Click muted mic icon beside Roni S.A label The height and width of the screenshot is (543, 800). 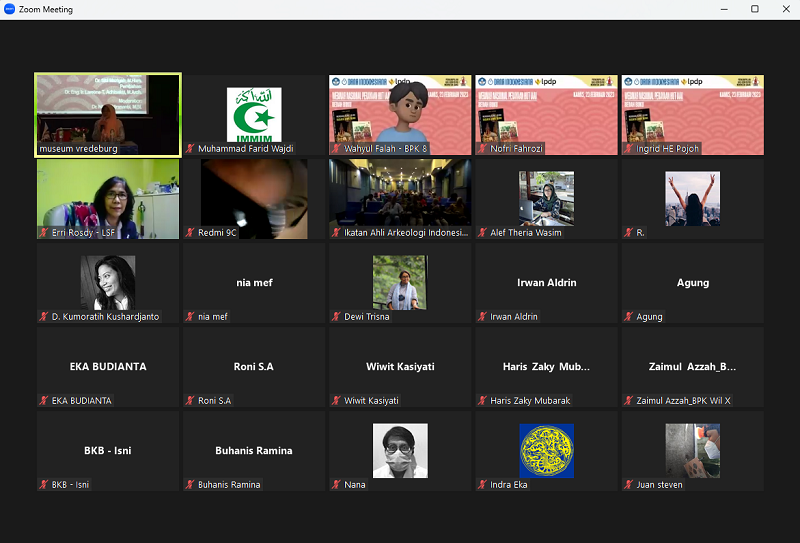[190, 401]
